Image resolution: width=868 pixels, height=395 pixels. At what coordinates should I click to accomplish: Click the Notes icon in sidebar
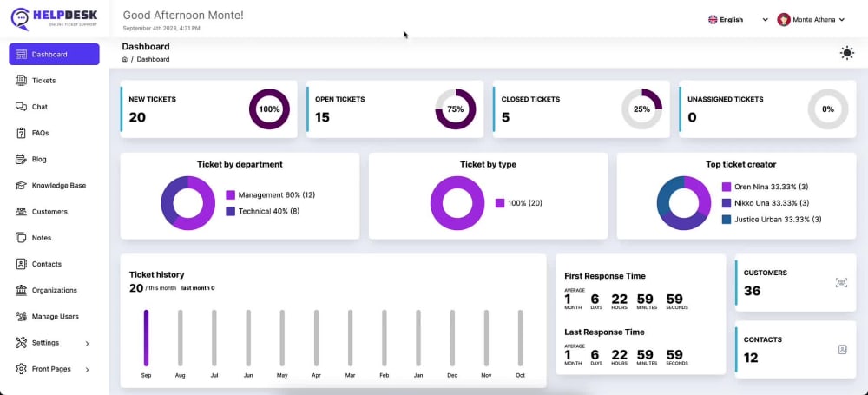coord(21,238)
